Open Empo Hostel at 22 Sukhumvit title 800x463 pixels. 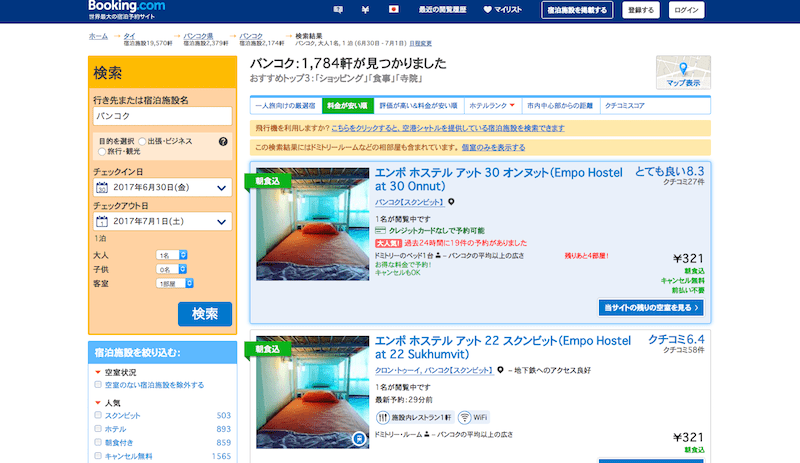click(x=503, y=347)
